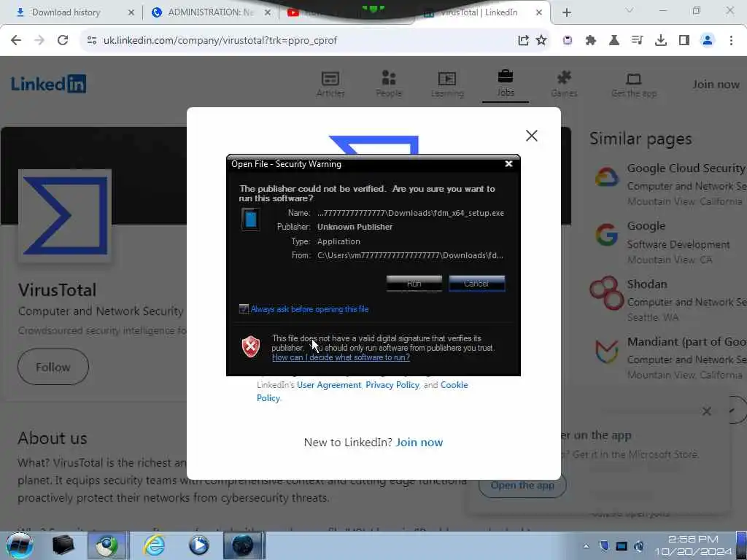
Task: Open media control toolbar icon
Action: (x=638, y=41)
